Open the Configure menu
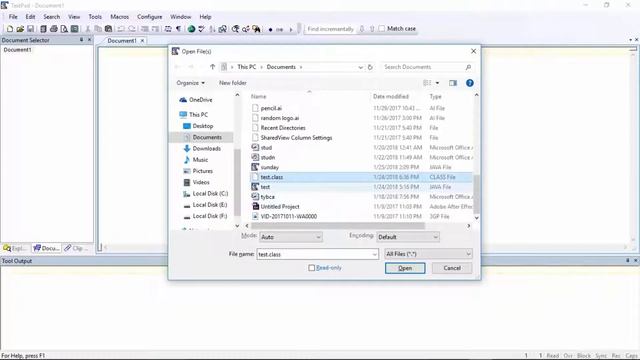 (x=150, y=17)
